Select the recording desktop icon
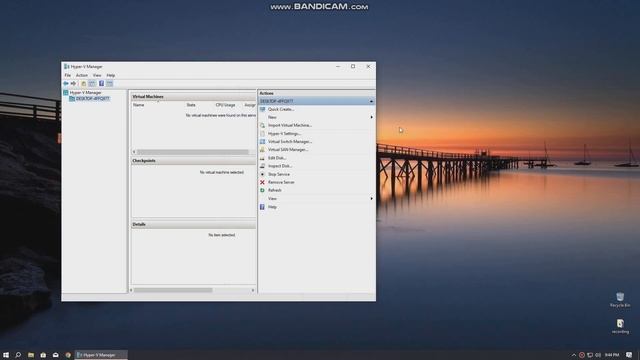The image size is (640, 360). coord(620,327)
